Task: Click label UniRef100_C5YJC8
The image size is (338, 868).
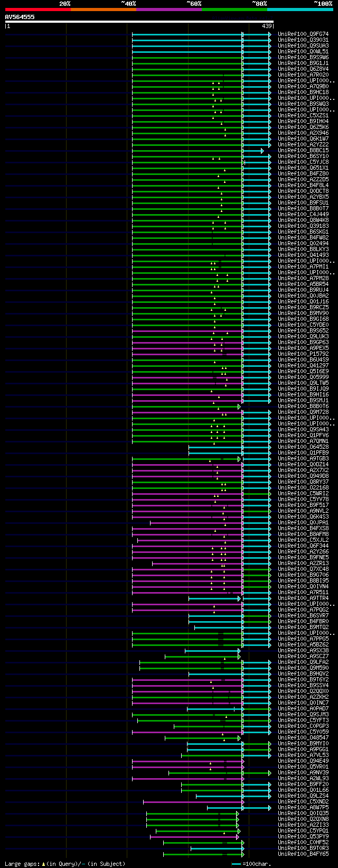Action: click(303, 162)
